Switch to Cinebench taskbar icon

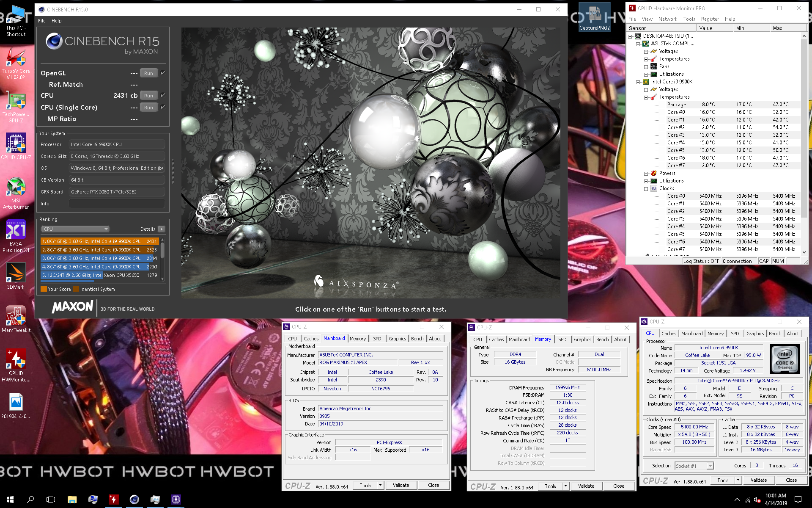click(x=134, y=500)
